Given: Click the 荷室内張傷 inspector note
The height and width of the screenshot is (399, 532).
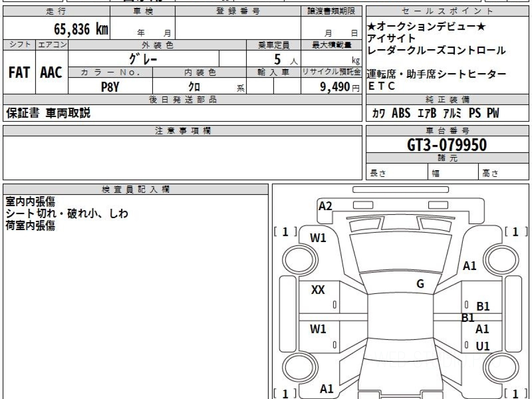Looking at the screenshot, I should (30, 226).
